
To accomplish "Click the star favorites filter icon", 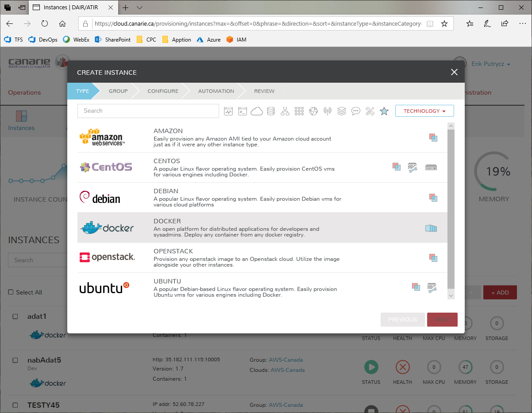I will pyautogui.click(x=384, y=111).
